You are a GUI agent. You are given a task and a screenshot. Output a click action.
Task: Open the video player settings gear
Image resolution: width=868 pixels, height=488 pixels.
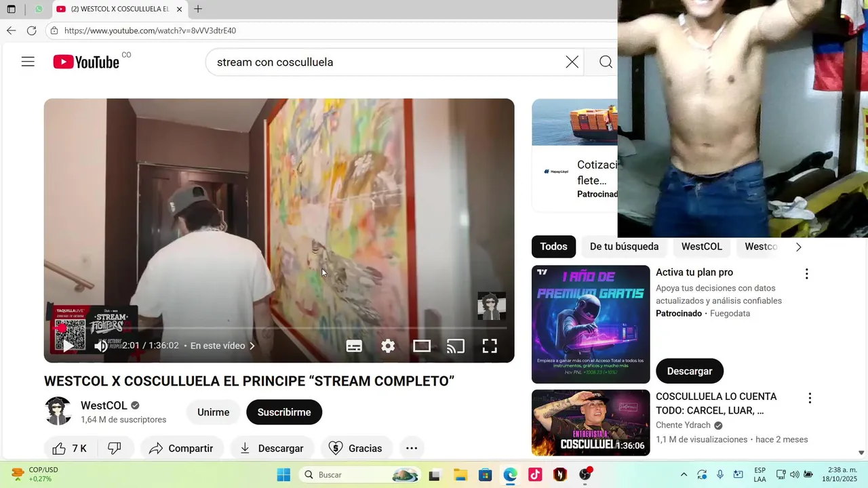click(388, 346)
